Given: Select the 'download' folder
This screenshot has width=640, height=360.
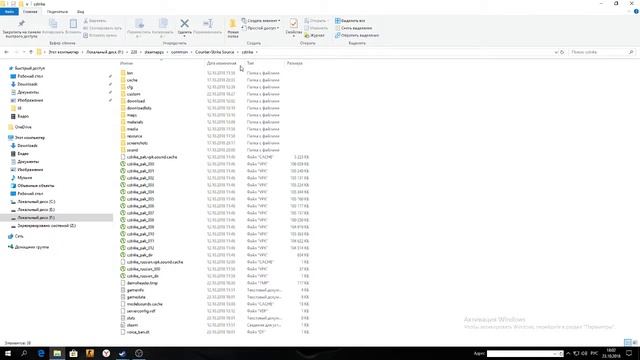Looking at the screenshot, I should pos(136,101).
